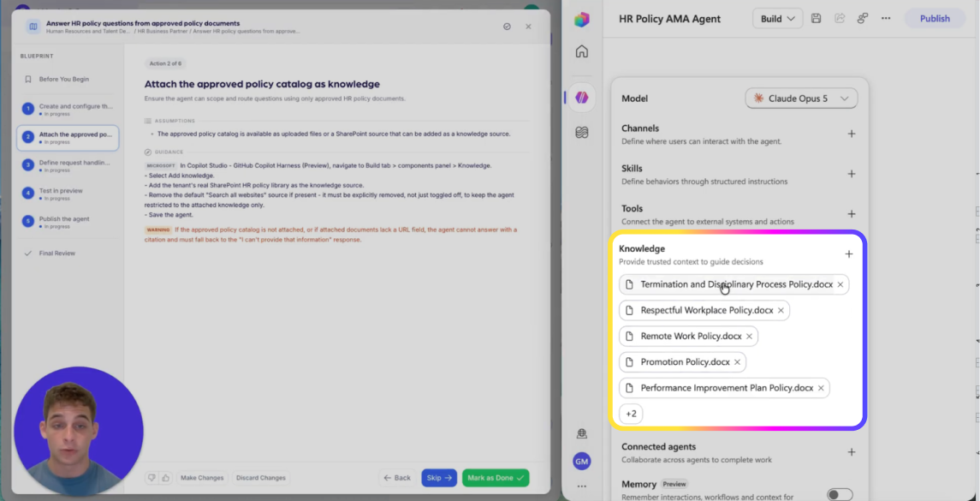This screenshot has width=980, height=501.
Task: Click the Back button
Action: tap(397, 478)
